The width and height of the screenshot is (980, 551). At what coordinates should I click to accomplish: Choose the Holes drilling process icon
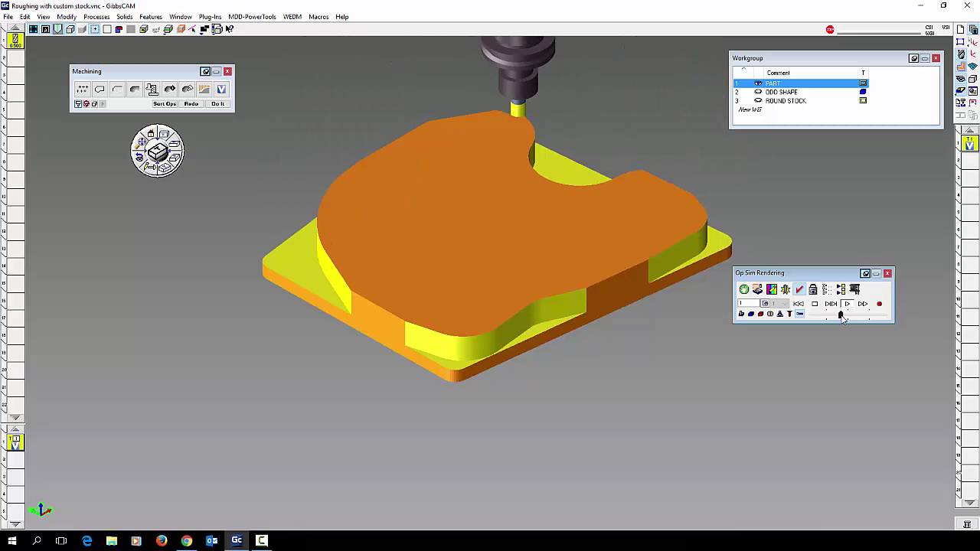82,90
